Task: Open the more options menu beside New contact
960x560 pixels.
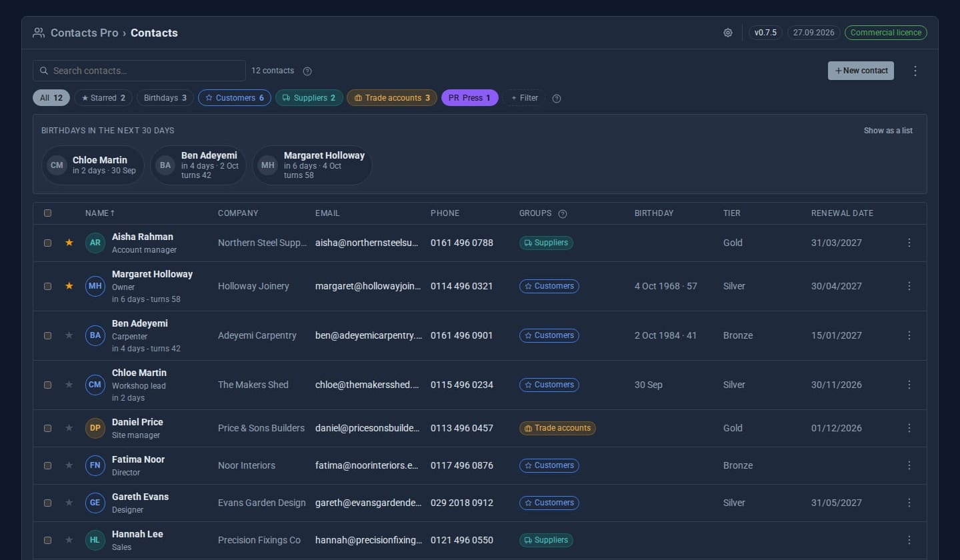Action: 915,71
